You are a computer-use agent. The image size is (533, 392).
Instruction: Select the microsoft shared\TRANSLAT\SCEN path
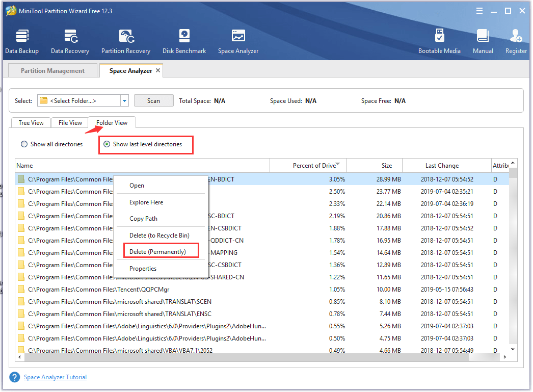tap(120, 302)
